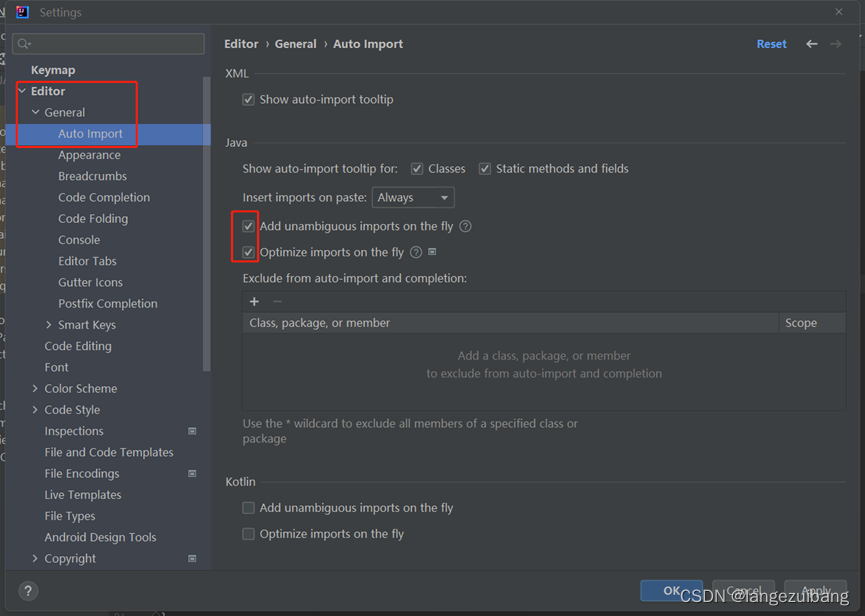Click the project icon beside File Encodings
The image size is (865, 616).
pyautogui.click(x=192, y=473)
